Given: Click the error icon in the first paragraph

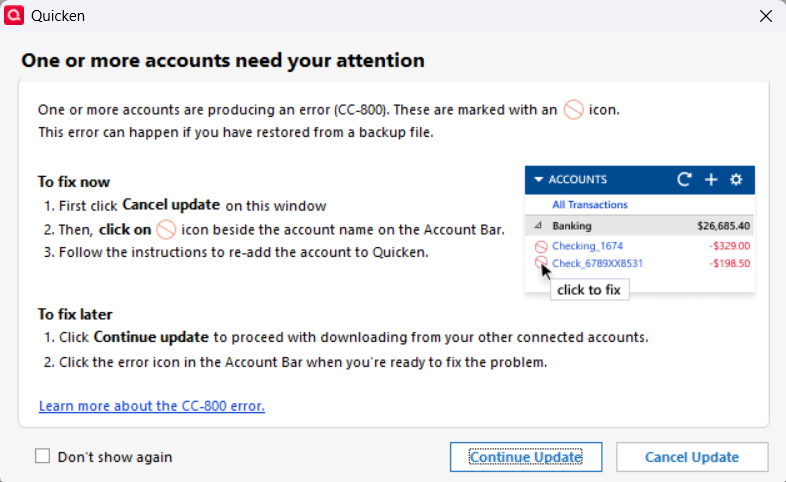Looking at the screenshot, I should point(573,110).
